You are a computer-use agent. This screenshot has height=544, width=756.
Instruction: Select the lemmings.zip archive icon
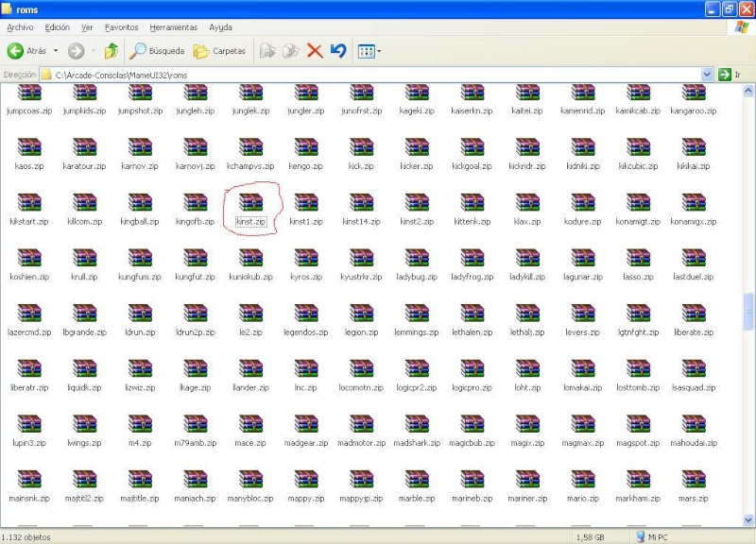pos(417,314)
